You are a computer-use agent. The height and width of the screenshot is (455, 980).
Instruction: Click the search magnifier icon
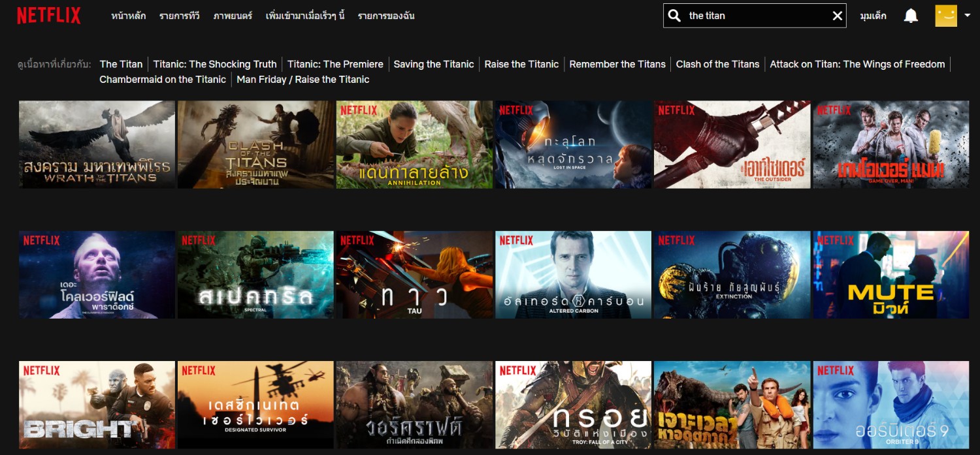675,16
